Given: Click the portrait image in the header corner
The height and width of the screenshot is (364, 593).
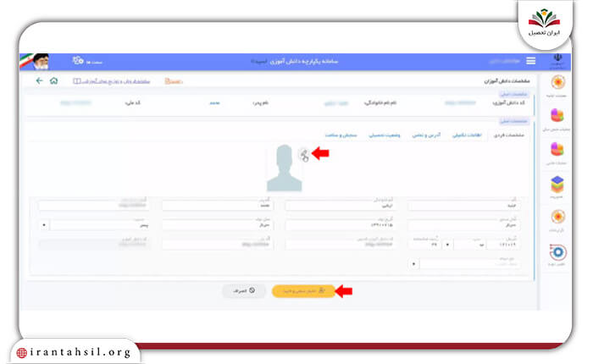Looking at the screenshot, I should click(x=40, y=61).
